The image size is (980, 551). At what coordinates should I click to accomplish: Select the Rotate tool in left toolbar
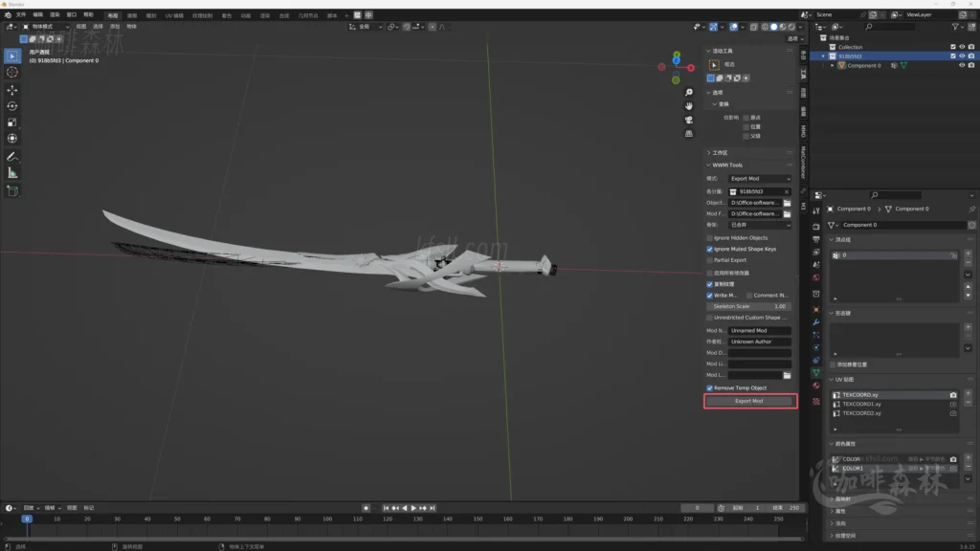pyautogui.click(x=12, y=106)
